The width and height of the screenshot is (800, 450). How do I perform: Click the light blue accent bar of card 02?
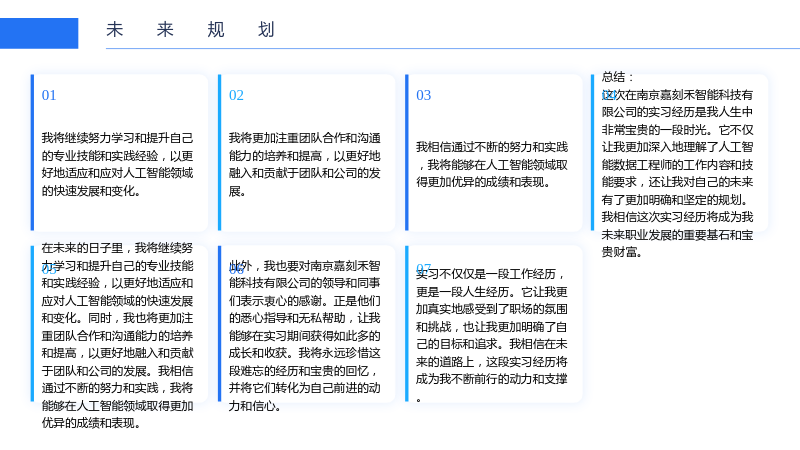(219, 153)
